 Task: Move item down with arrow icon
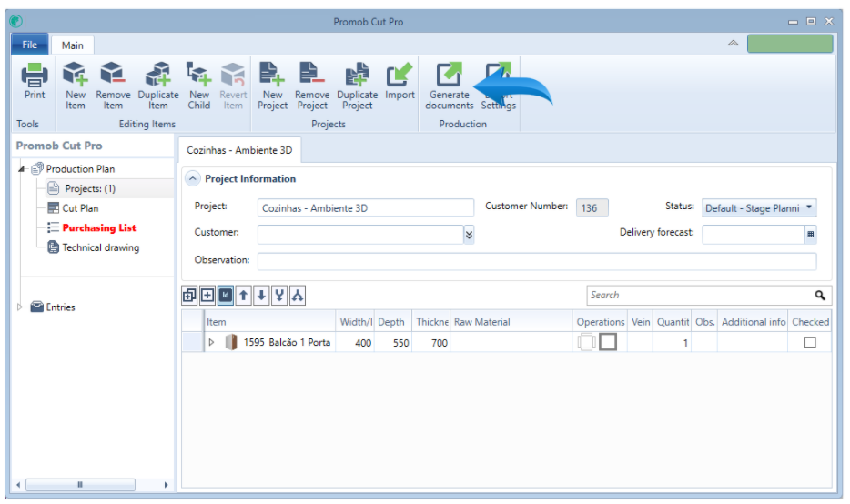[261, 296]
